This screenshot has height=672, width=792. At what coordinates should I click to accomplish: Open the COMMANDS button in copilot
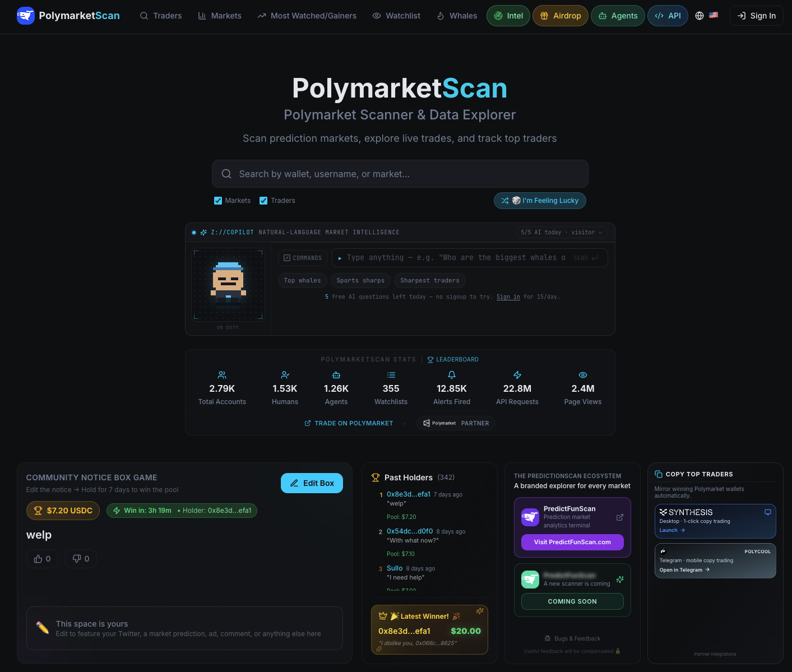pyautogui.click(x=303, y=258)
